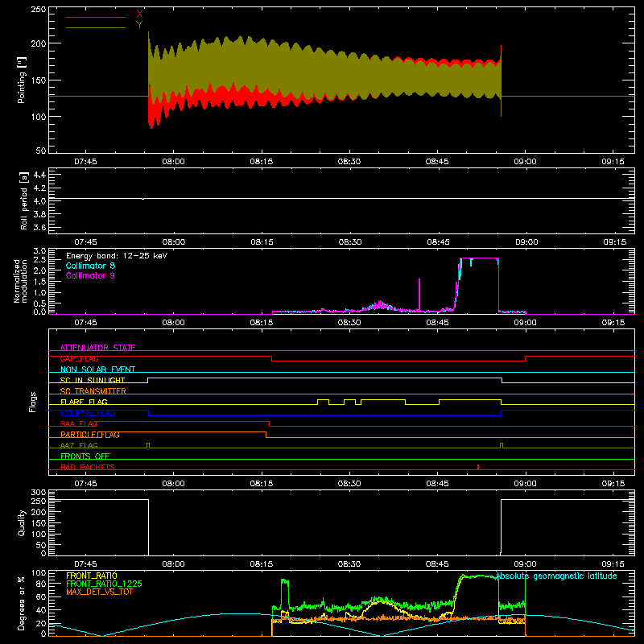Click the red X legend line
The height and width of the screenshot is (644, 644).
click(x=95, y=17)
